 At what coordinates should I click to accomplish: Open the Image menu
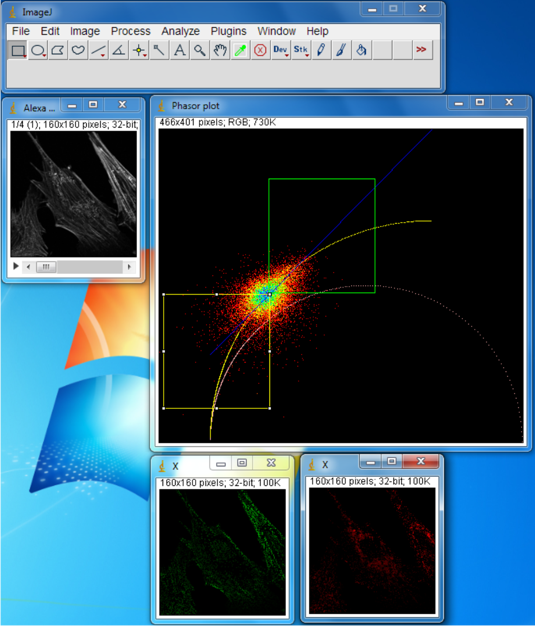tap(85, 31)
